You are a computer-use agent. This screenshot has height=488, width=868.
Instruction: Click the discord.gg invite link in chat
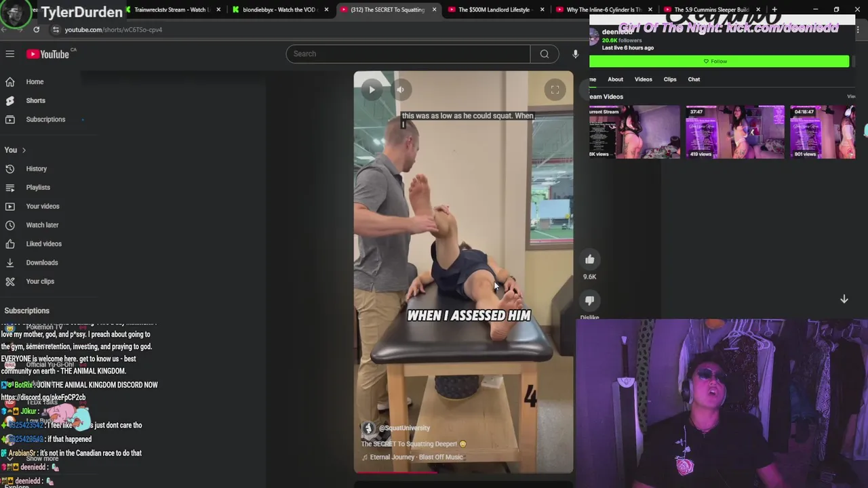43,397
